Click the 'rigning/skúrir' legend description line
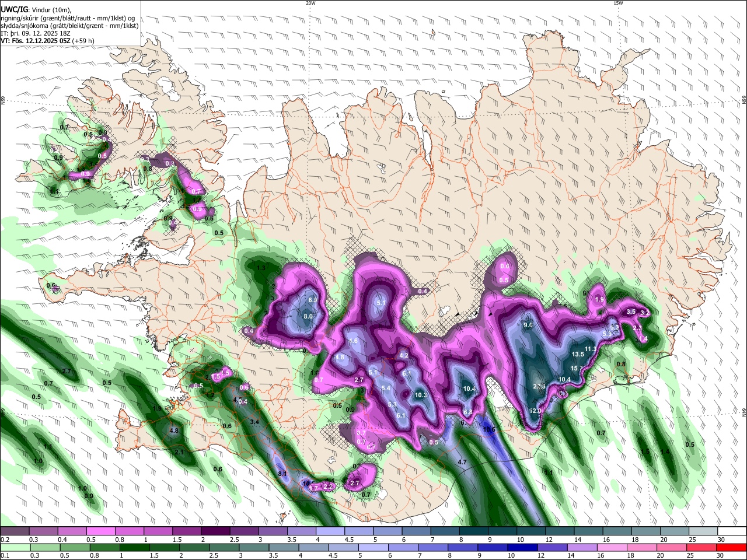The width and height of the screenshot is (747, 560). (x=68, y=18)
